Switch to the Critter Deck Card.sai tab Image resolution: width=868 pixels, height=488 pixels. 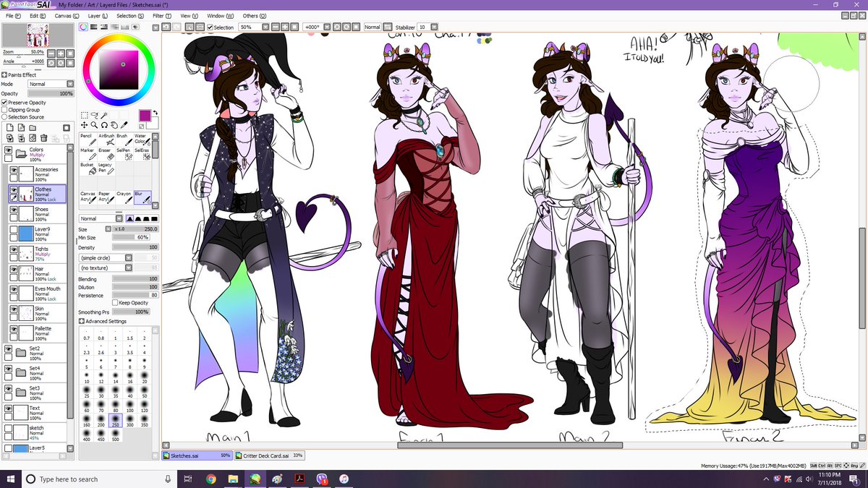click(x=269, y=455)
